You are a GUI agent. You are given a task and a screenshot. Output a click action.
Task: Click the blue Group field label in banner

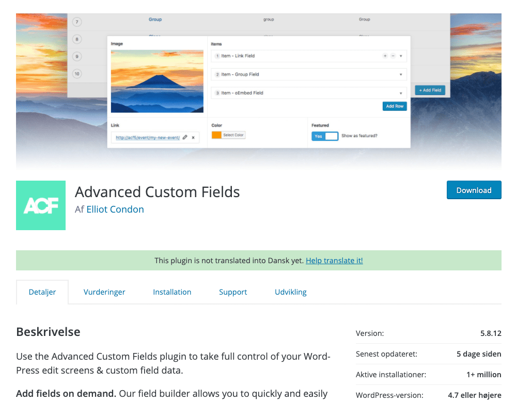pos(155,19)
